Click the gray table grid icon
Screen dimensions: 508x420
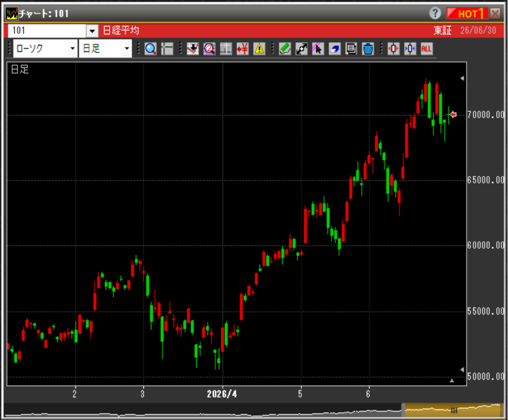point(226,49)
